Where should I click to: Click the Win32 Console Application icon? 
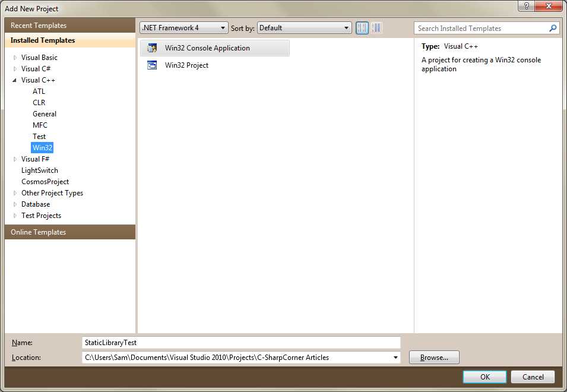(152, 48)
